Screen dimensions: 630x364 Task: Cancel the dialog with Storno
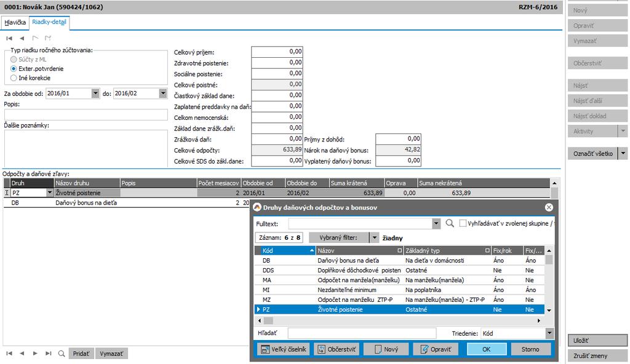click(530, 349)
